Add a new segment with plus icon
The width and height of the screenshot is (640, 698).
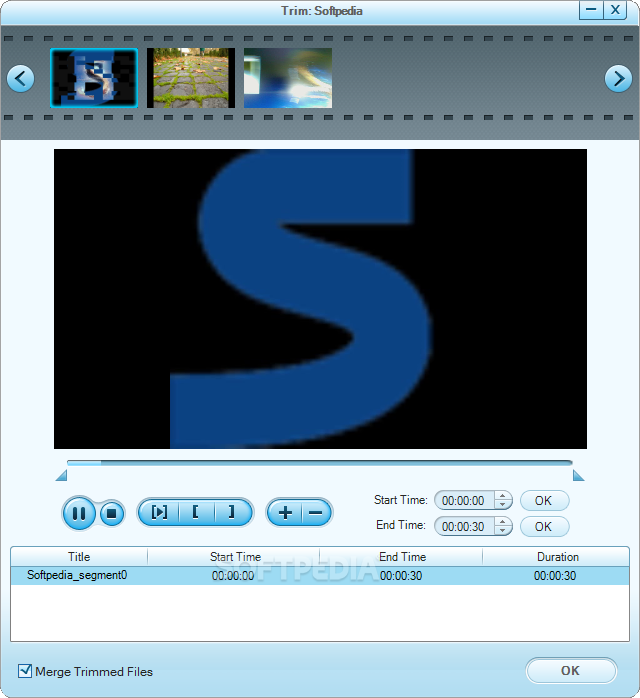click(285, 513)
